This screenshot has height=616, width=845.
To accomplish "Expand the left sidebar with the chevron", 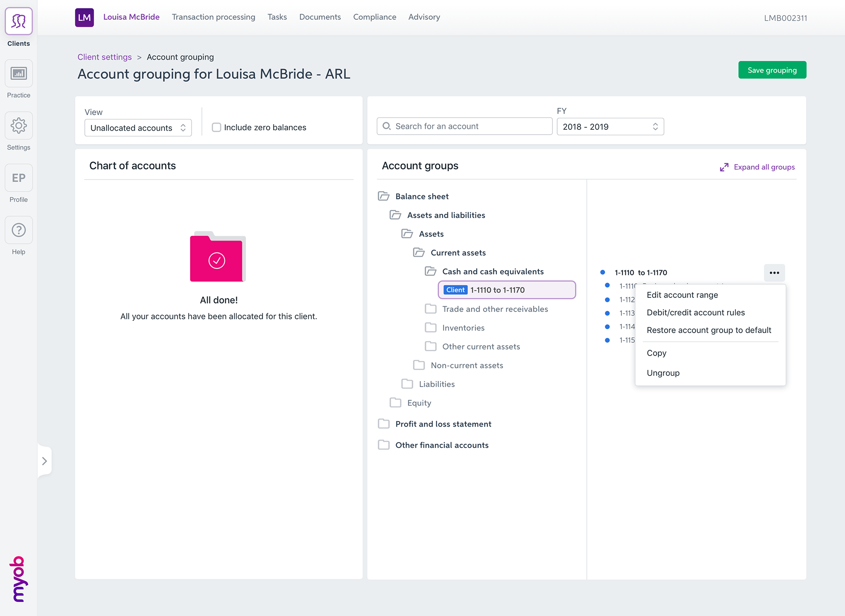I will tap(44, 461).
